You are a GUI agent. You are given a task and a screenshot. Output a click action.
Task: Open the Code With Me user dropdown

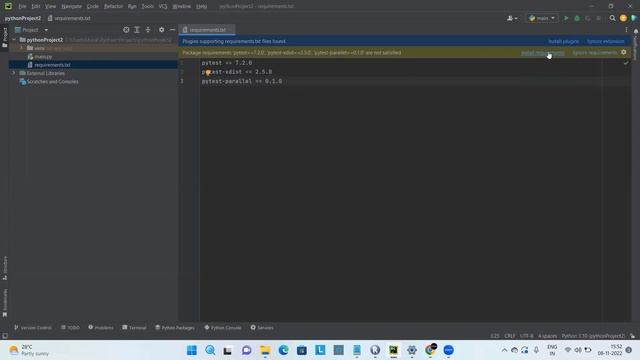coord(512,18)
